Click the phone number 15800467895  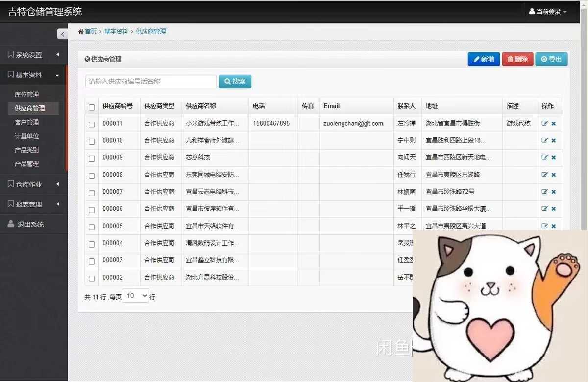pos(271,123)
